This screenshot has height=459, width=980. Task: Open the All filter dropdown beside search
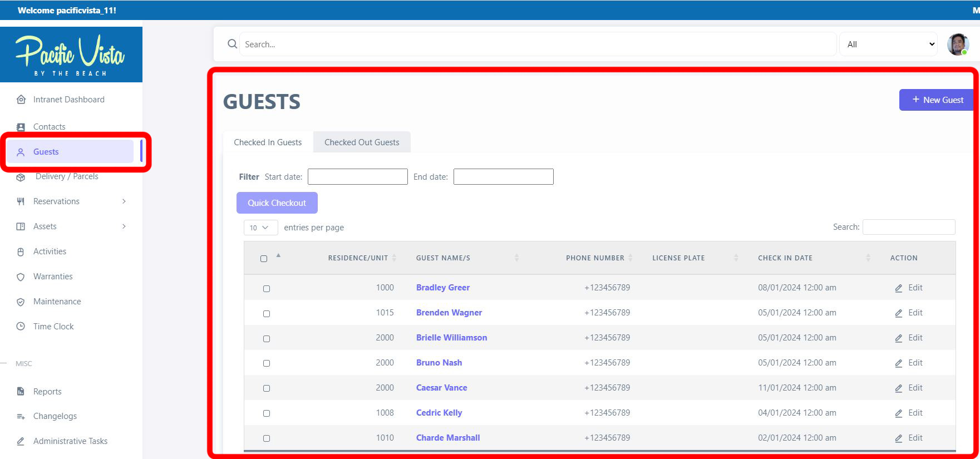tap(888, 45)
